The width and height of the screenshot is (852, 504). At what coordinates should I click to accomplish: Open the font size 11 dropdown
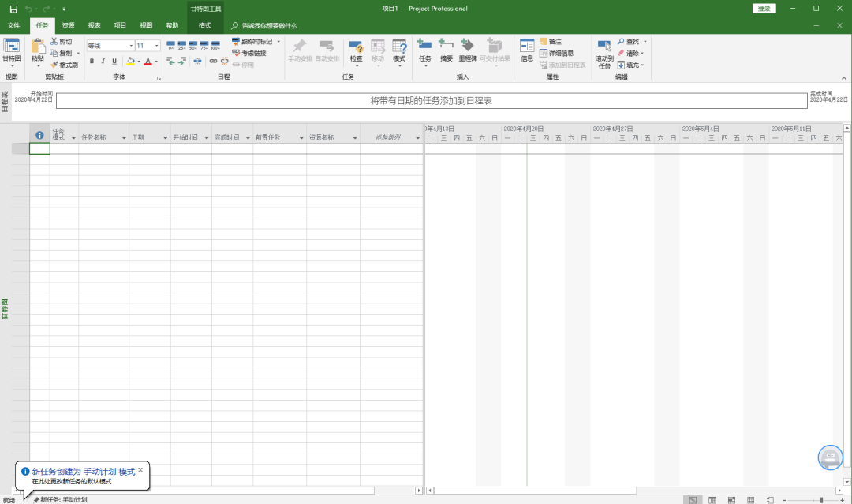click(x=157, y=46)
